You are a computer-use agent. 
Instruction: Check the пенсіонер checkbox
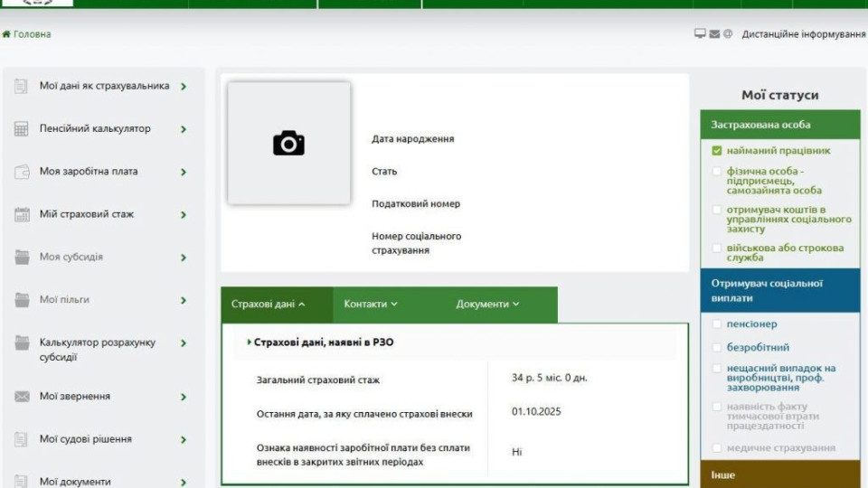coord(717,324)
